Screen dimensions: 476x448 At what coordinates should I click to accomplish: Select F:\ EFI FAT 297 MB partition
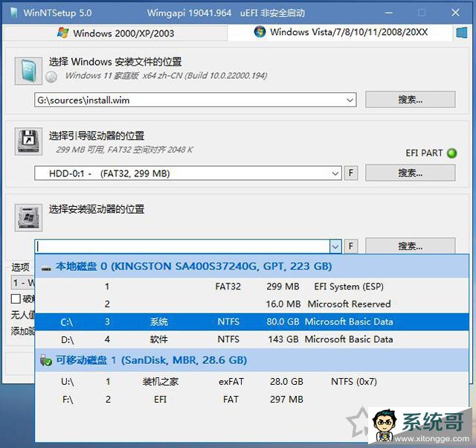click(x=252, y=399)
